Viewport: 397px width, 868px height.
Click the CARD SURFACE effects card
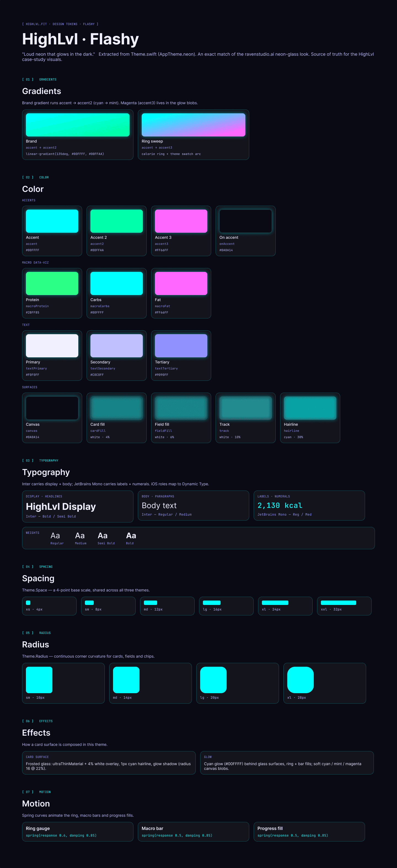[109, 763]
